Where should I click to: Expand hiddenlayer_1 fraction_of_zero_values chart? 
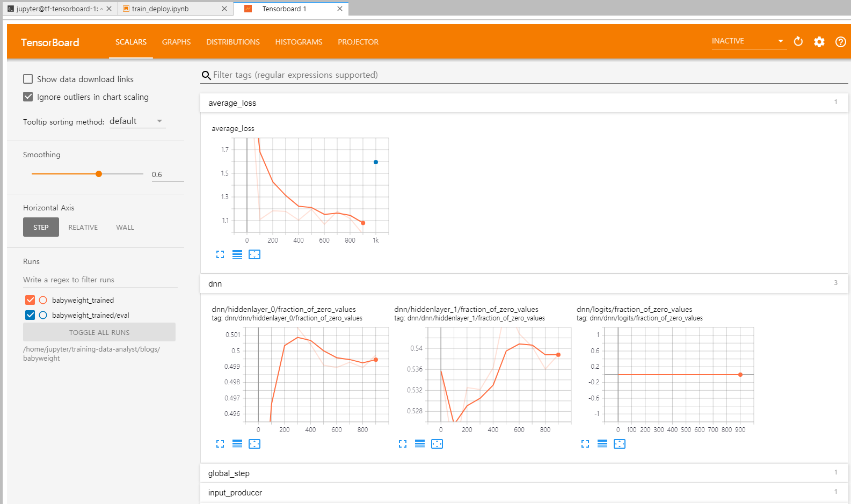click(403, 444)
